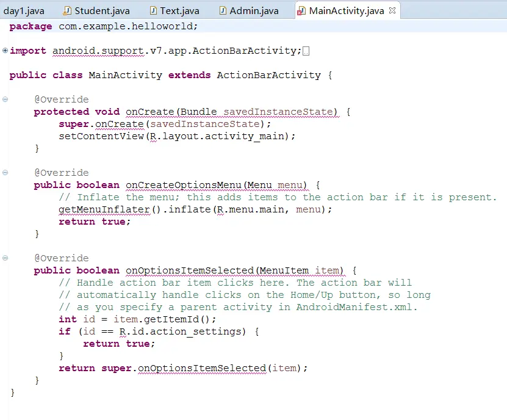Click MainActivity in the class declaration
This screenshot has height=420, width=507.
click(126, 75)
